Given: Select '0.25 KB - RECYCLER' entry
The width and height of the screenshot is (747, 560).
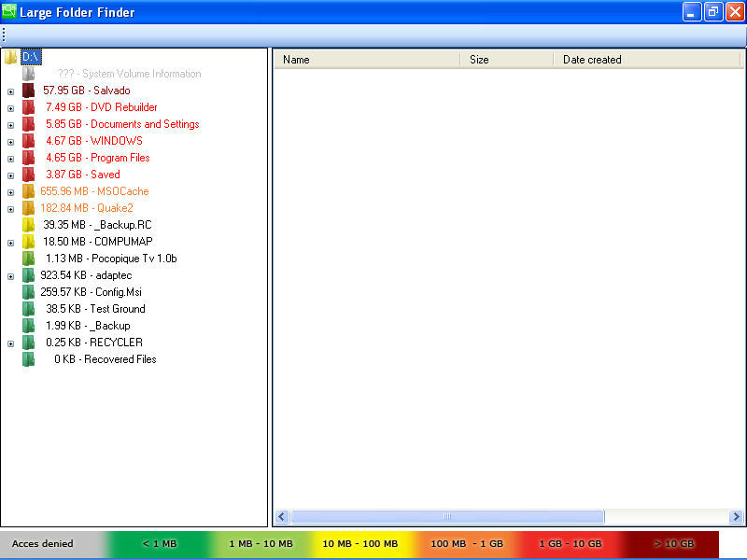Looking at the screenshot, I should point(94,343).
